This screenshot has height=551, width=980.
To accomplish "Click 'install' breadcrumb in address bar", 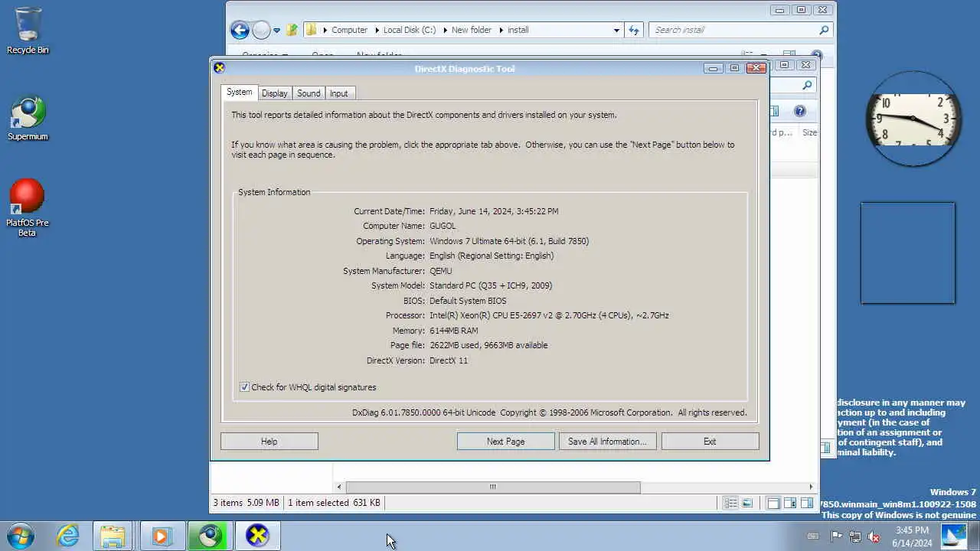I will point(518,30).
